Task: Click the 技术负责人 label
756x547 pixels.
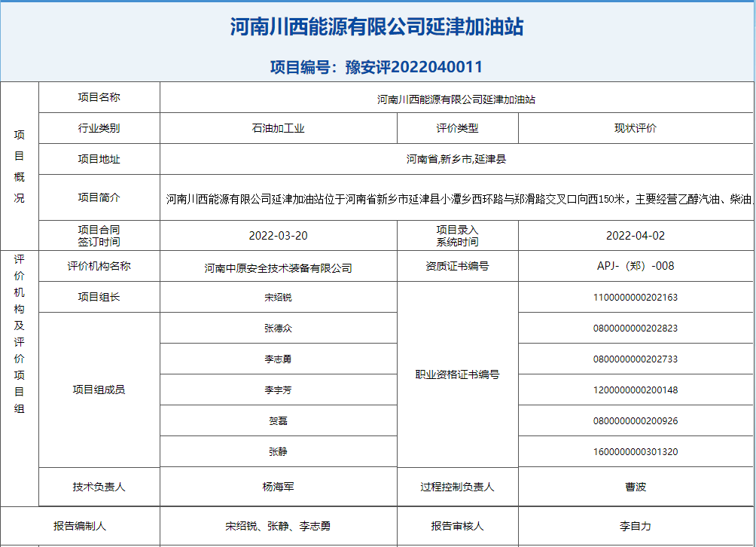Action: [99, 487]
